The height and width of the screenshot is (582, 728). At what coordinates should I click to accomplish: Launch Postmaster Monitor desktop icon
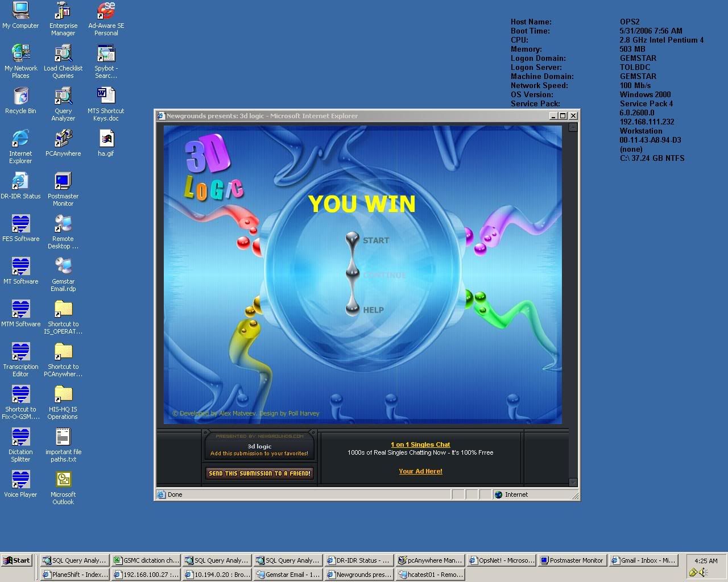coord(63,189)
